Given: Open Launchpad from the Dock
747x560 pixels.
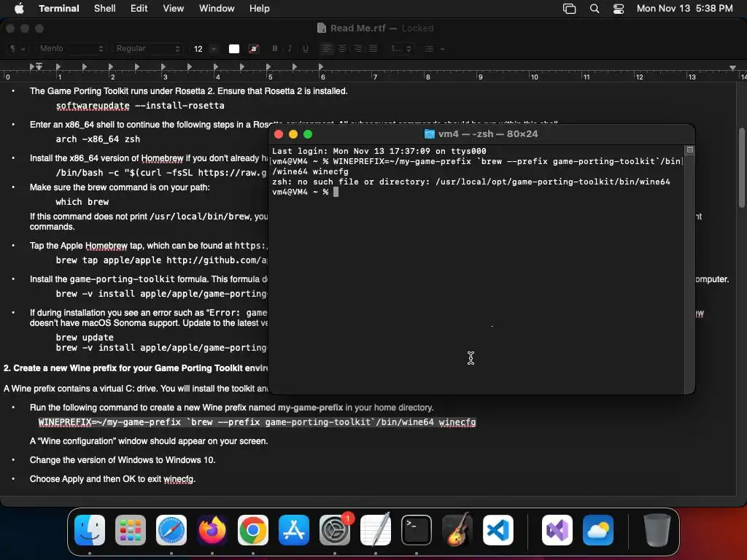Looking at the screenshot, I should point(131,530).
